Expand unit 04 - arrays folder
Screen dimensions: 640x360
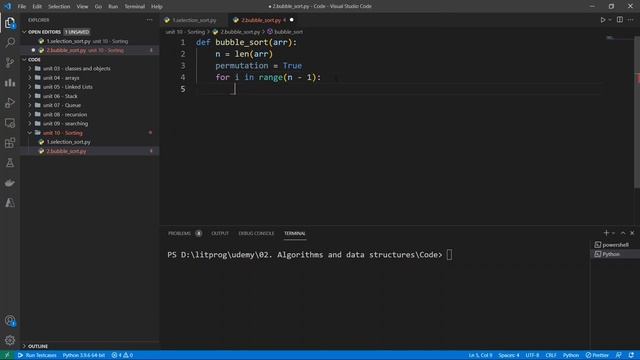point(30,78)
